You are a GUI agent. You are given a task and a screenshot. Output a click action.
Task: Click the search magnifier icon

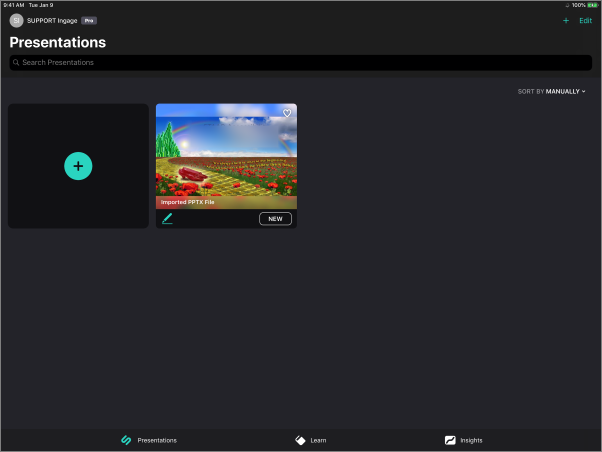[16, 63]
